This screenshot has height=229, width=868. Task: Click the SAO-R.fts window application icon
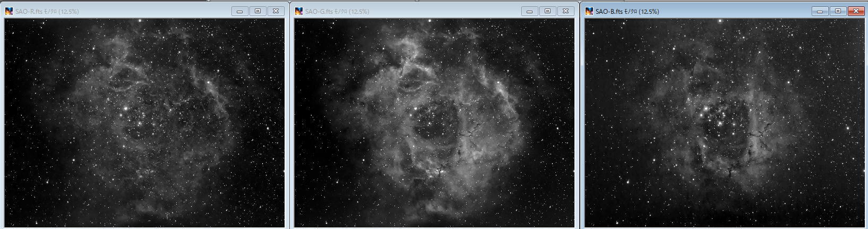coord(9,11)
